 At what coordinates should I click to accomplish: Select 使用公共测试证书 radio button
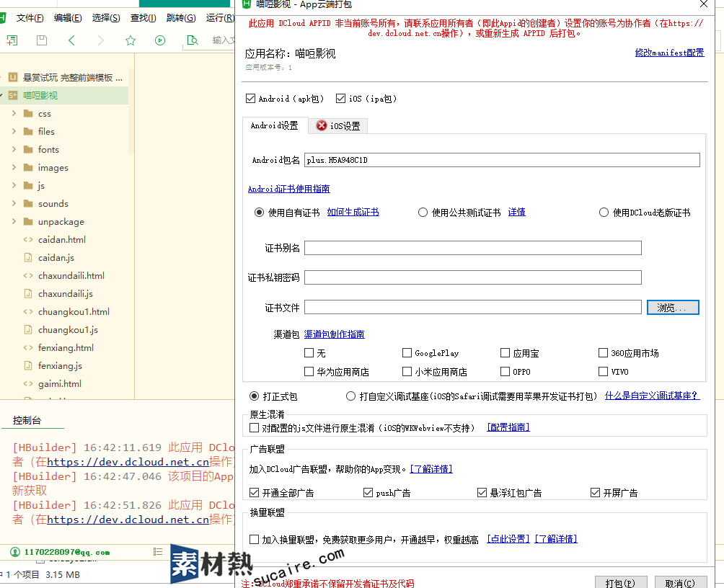pos(423,213)
